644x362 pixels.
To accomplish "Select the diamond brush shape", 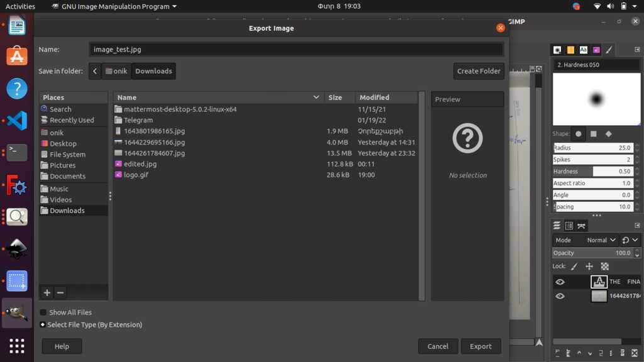I will pos(609,134).
